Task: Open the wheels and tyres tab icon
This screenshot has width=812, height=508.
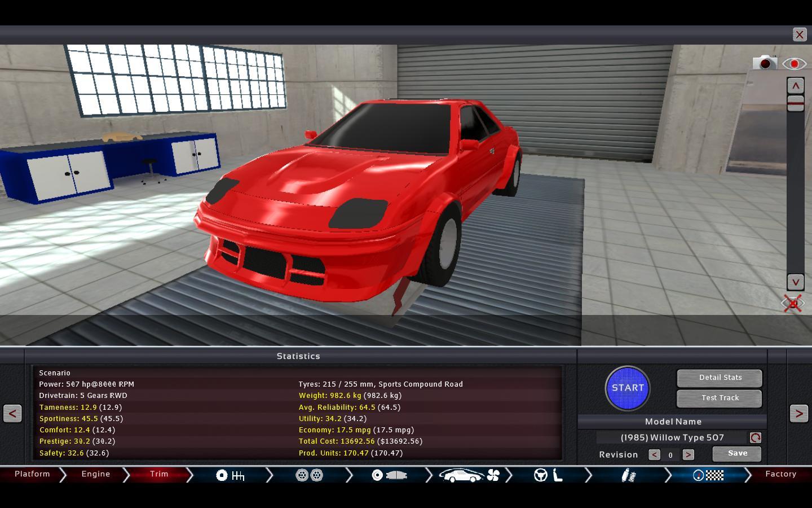Action: 309,475
